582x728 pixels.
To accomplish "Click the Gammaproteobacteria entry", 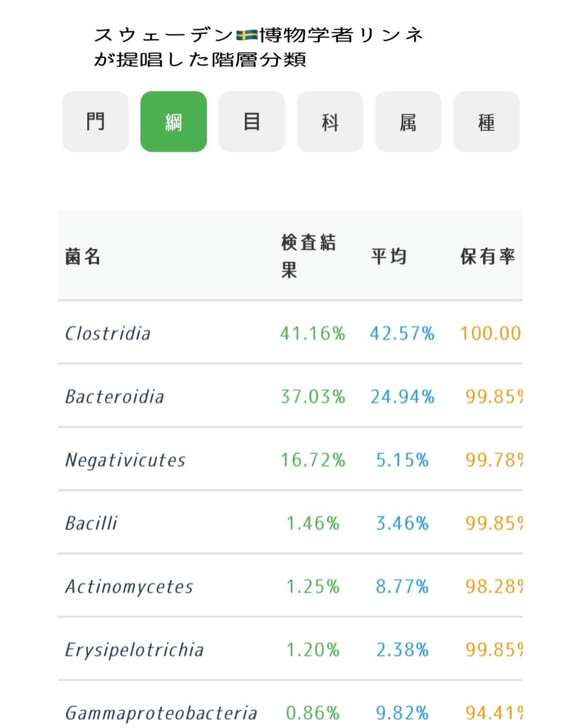I will pos(161,713).
